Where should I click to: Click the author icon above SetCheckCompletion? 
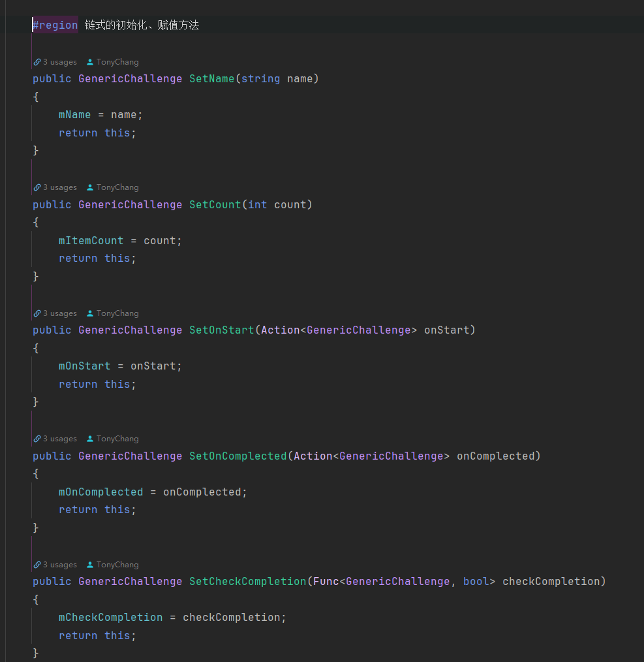(x=90, y=565)
